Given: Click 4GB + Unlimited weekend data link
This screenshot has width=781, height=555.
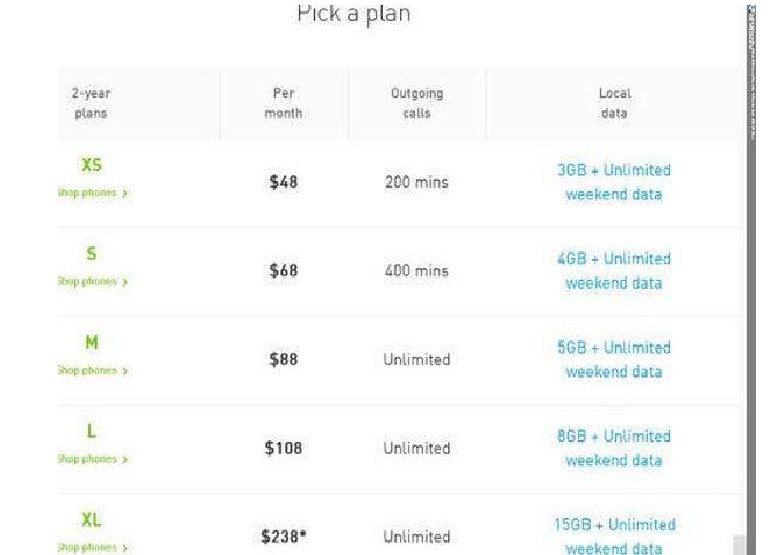Looking at the screenshot, I should tap(613, 271).
